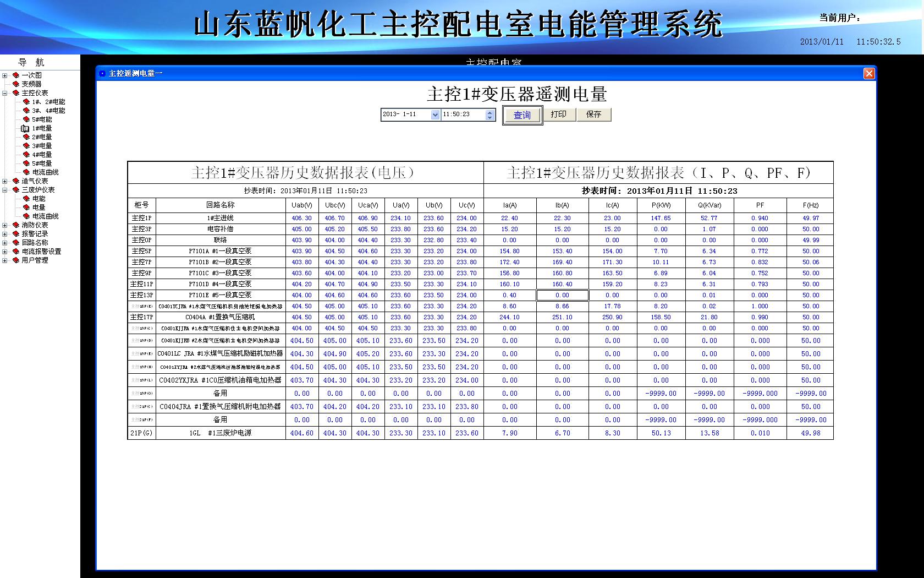
Task: Click the 保存 save button
Action: pyautogui.click(x=594, y=114)
